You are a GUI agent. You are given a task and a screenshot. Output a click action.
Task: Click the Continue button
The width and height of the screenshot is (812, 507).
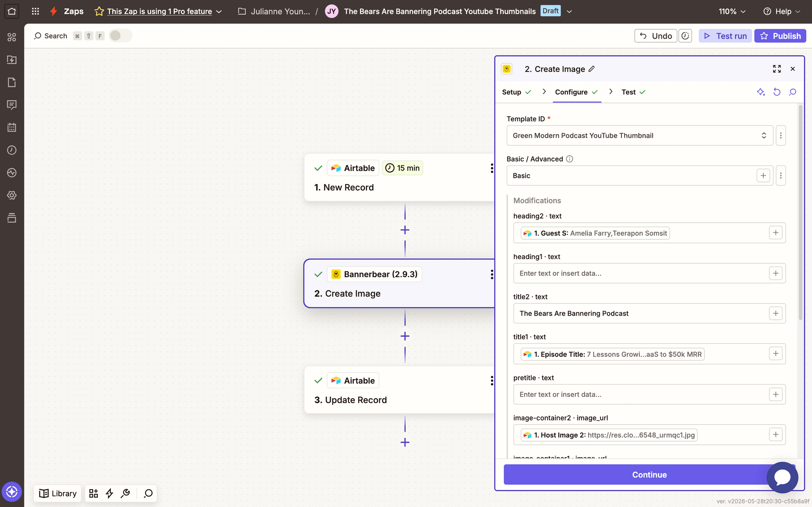pyautogui.click(x=649, y=474)
